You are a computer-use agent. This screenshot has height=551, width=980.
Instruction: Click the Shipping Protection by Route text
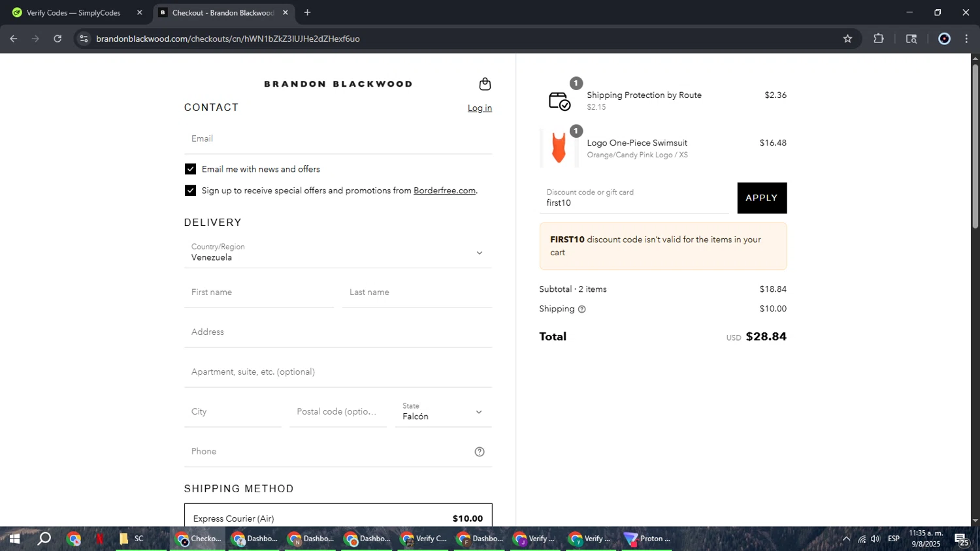(x=644, y=95)
